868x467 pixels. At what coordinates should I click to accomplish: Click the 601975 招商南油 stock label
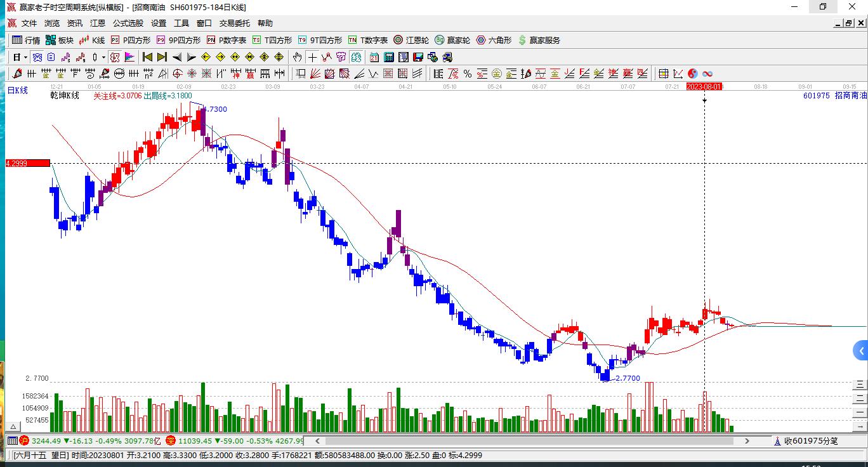[834, 96]
